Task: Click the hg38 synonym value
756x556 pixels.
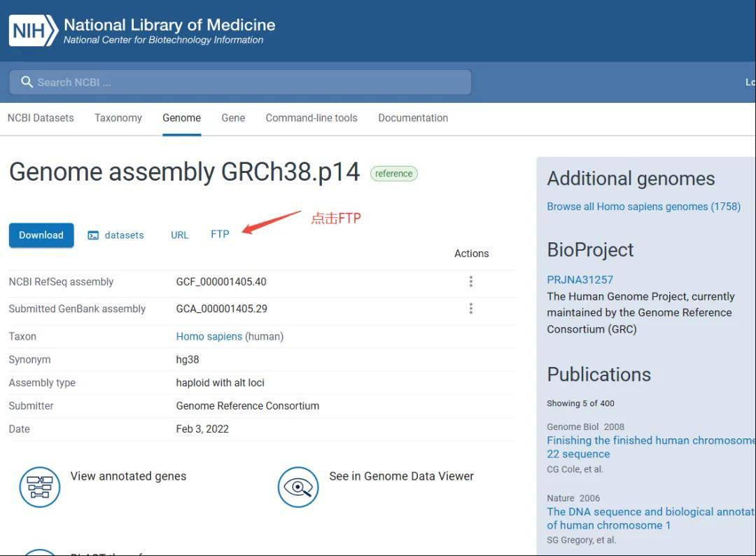Action: (x=188, y=360)
